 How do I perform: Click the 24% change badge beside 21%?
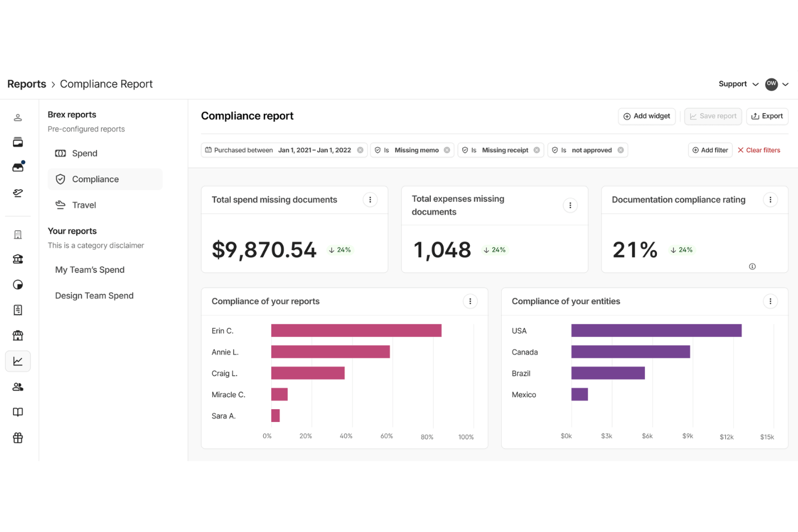point(682,250)
